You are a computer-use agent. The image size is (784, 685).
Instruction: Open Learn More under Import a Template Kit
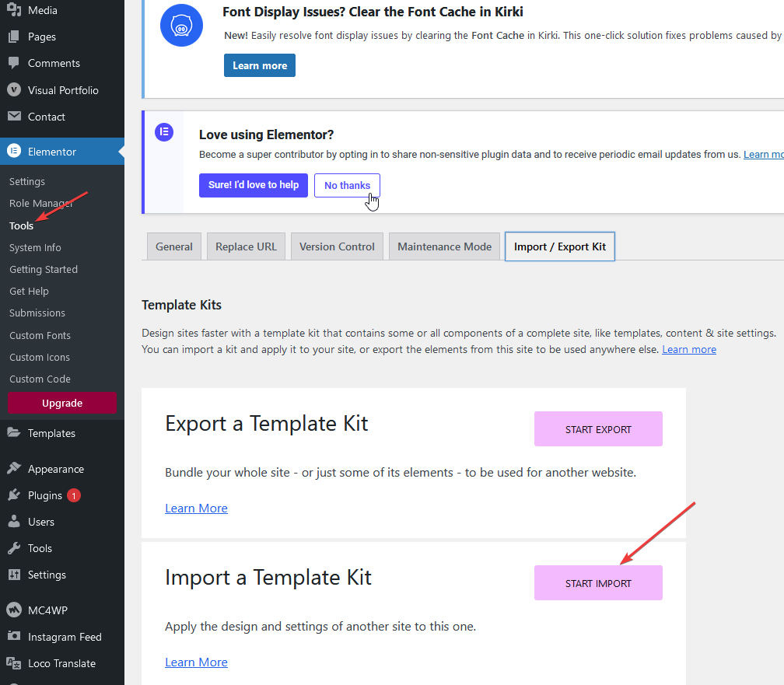coord(197,662)
